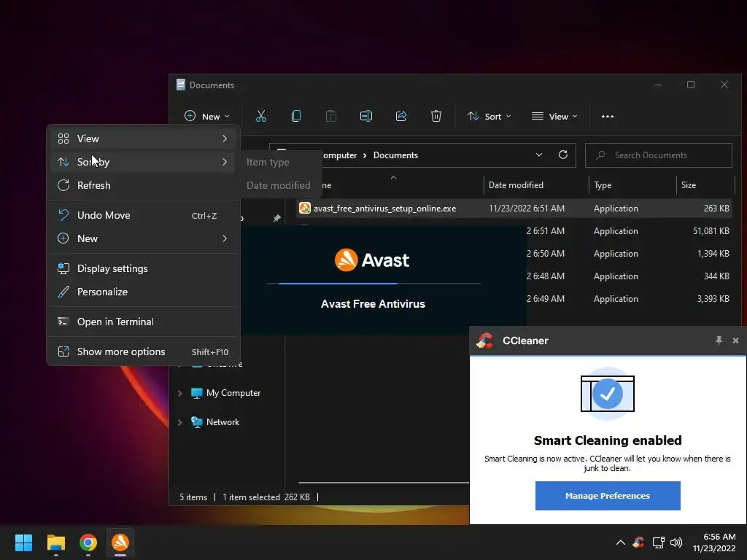Click the Network icon in sidebar
The image size is (747, 560).
(196, 422)
